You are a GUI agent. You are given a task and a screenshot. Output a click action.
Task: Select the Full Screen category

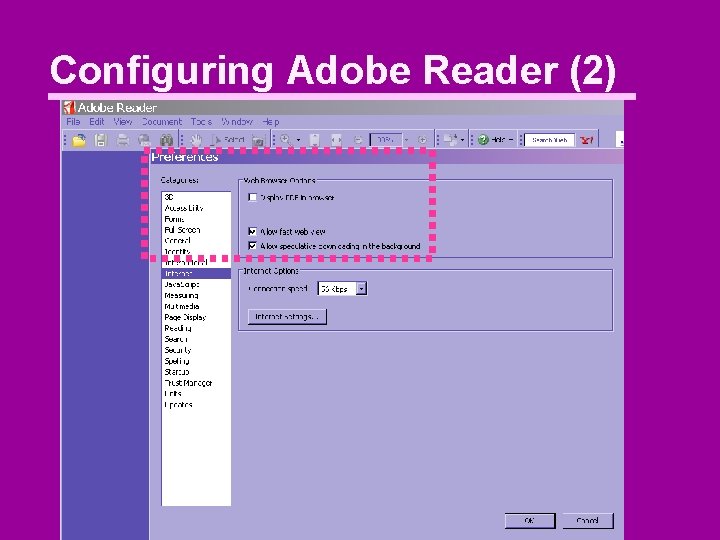pos(196,230)
